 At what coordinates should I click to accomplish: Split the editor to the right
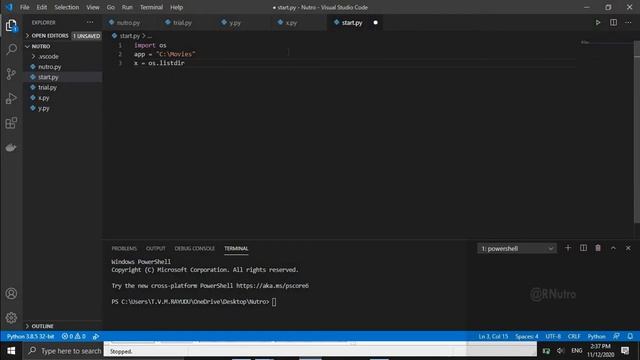(613, 22)
